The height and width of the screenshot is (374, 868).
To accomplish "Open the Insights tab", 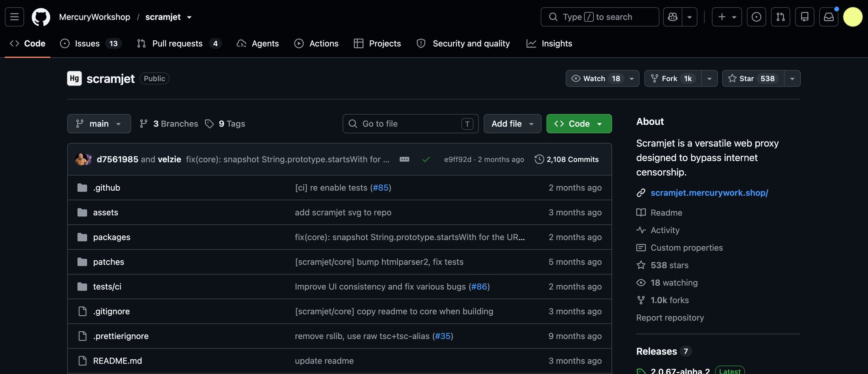I will click(549, 43).
